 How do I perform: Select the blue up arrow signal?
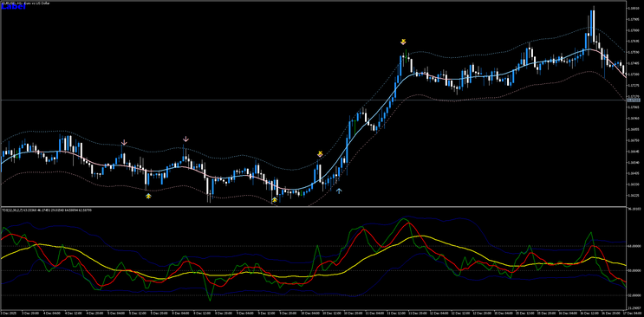tap(339, 191)
